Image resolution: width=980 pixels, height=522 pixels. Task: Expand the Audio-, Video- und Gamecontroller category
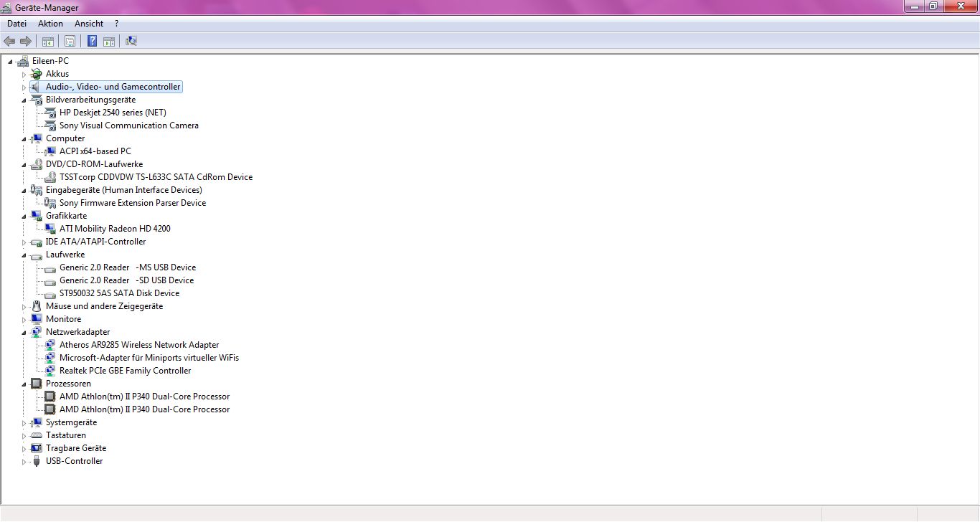[x=24, y=87]
